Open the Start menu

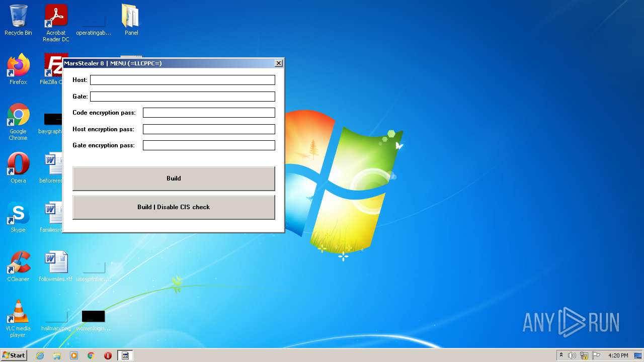(14, 355)
